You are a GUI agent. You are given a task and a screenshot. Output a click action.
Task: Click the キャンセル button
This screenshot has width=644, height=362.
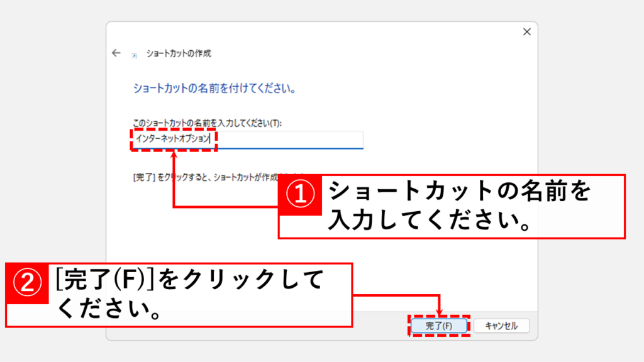(501, 326)
